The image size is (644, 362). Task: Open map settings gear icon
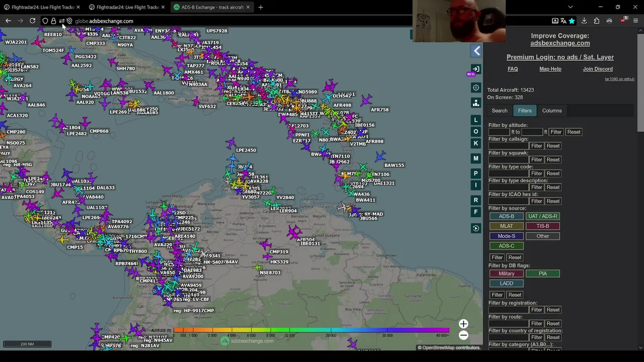(476, 87)
